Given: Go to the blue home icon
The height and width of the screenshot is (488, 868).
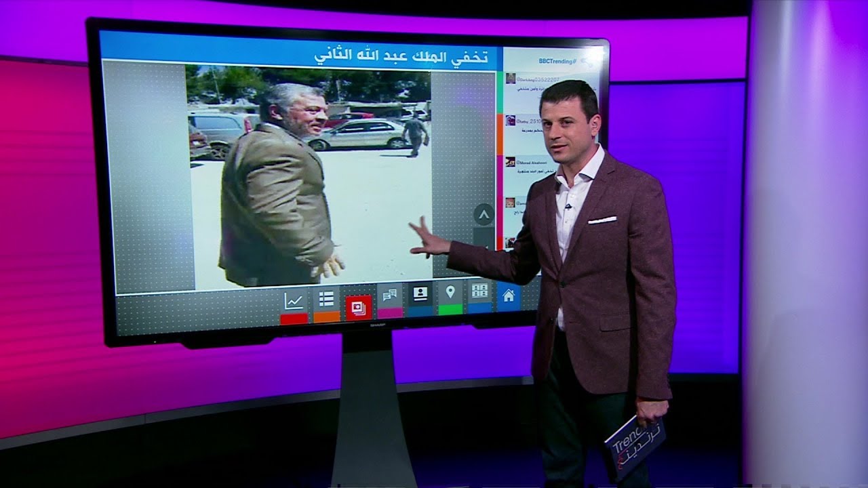Looking at the screenshot, I should tap(509, 295).
